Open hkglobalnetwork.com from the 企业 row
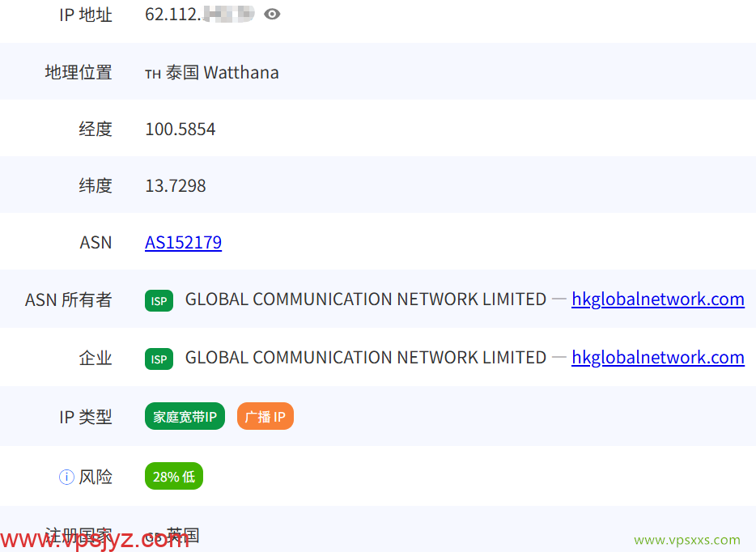The width and height of the screenshot is (756, 552). click(x=657, y=357)
